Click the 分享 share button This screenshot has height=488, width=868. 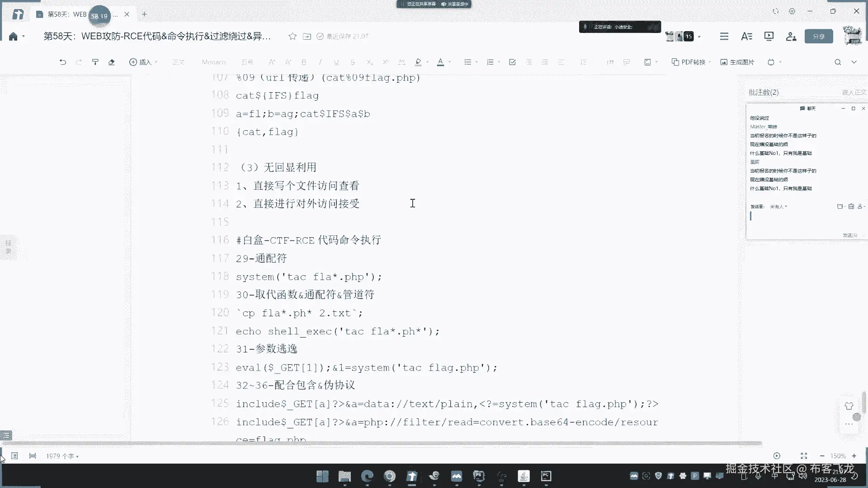coord(819,36)
